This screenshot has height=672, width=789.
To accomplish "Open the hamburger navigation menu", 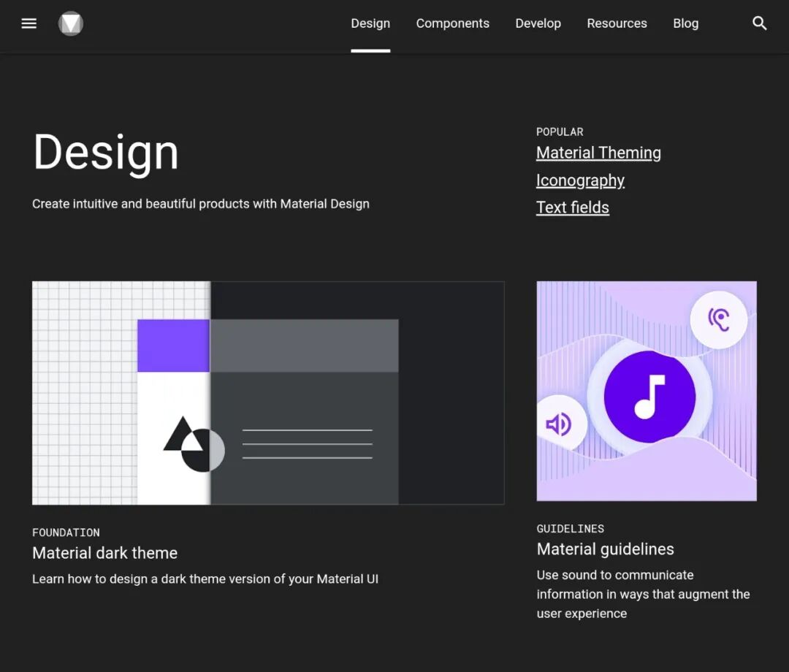I will 28,23.
